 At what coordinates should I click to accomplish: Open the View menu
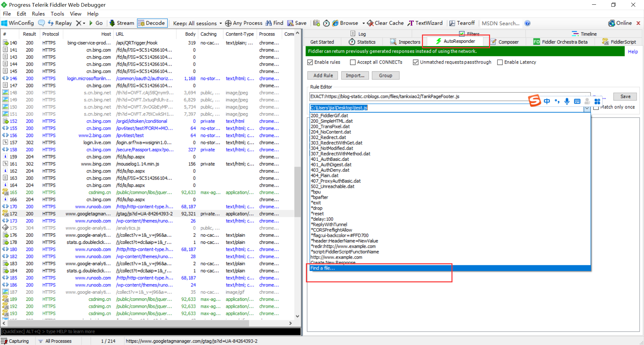(x=75, y=14)
